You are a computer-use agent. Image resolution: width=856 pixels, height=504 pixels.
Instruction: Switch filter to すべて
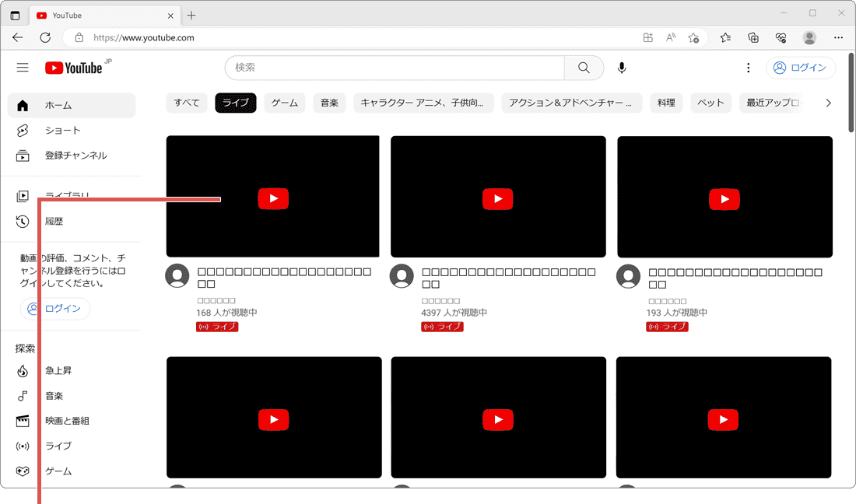(x=187, y=102)
